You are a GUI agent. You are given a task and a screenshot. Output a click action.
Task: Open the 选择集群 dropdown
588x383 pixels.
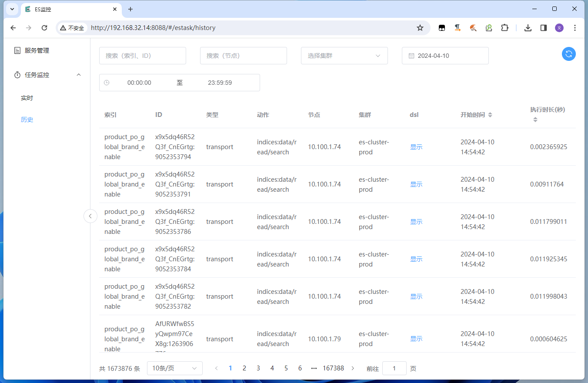pos(344,56)
